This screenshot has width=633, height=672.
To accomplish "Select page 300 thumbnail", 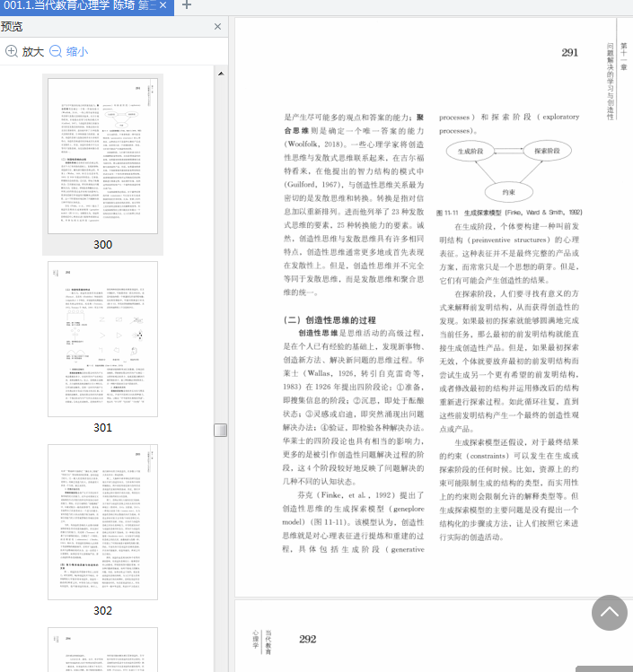I will pyautogui.click(x=102, y=156).
